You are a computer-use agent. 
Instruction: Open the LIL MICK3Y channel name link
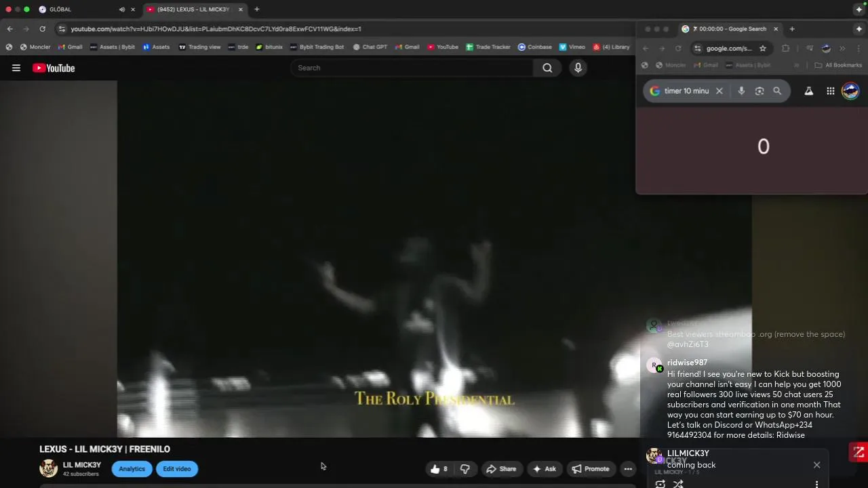tap(82, 465)
